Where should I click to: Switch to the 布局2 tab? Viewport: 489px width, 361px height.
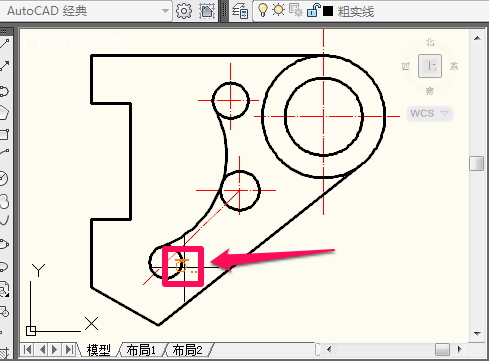(x=187, y=350)
